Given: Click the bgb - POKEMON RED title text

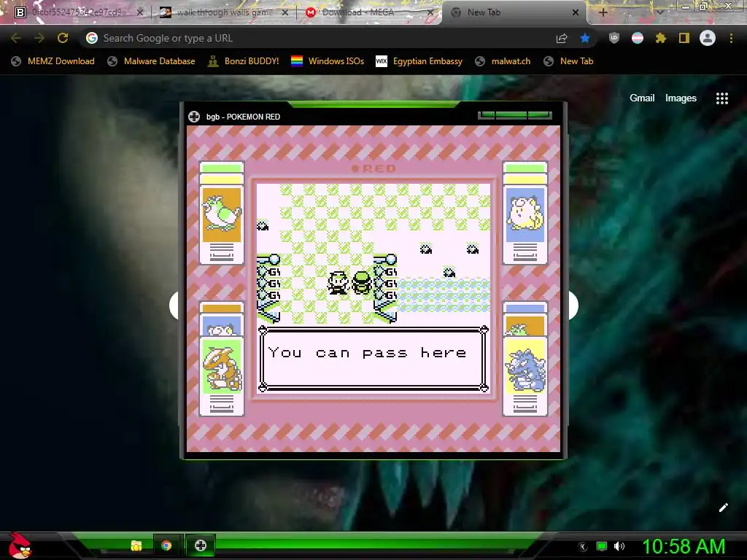Looking at the screenshot, I should 243,117.
